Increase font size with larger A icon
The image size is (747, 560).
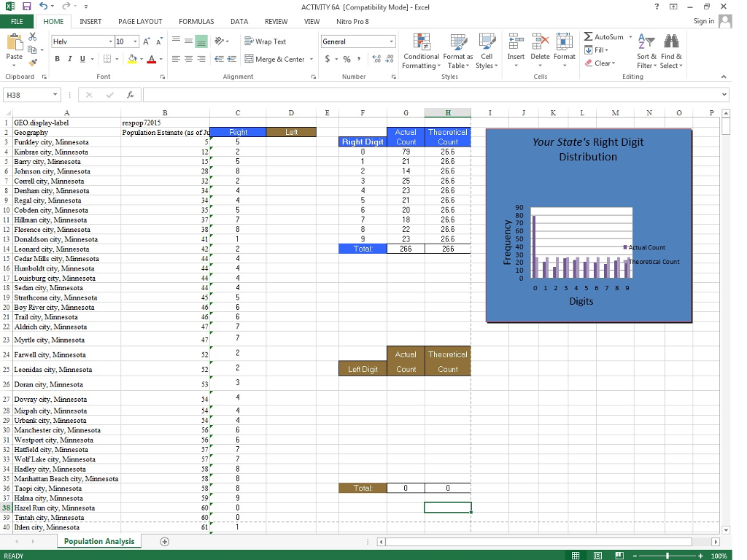[147, 42]
